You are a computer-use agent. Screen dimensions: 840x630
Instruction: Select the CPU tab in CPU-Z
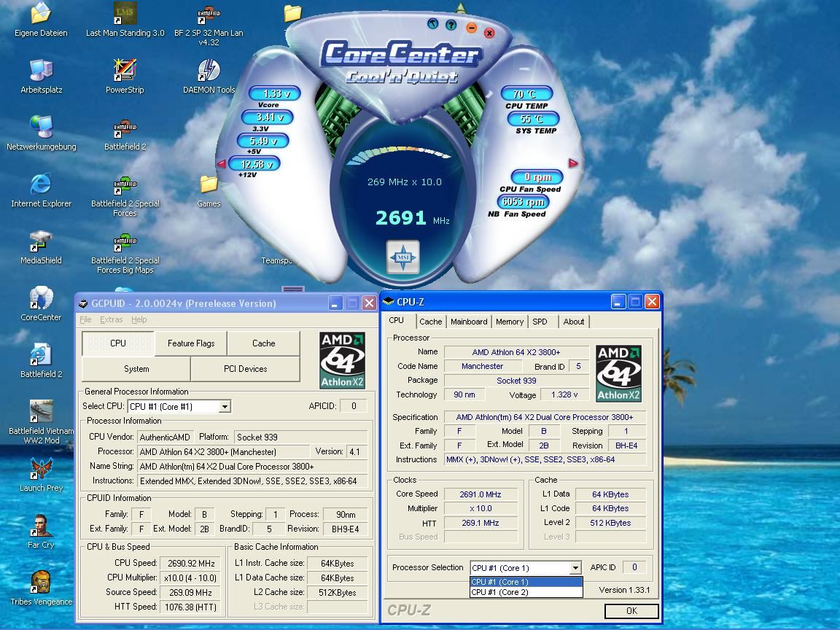click(x=397, y=320)
